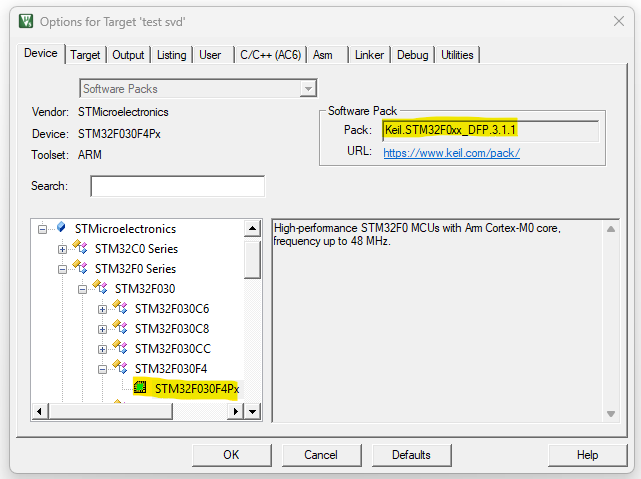Collapse the STM32F0 Series node
The height and width of the screenshot is (479, 641).
click(62, 269)
